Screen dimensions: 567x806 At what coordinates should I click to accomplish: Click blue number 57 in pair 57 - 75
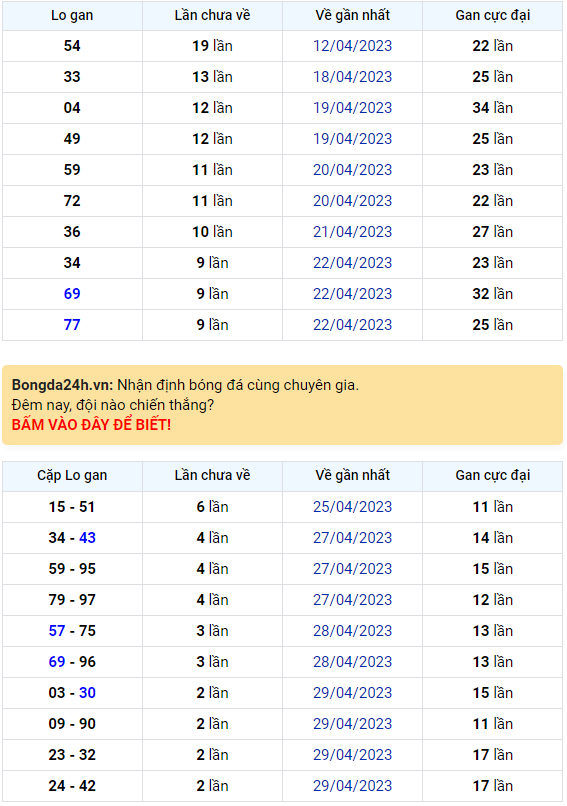click(57, 631)
